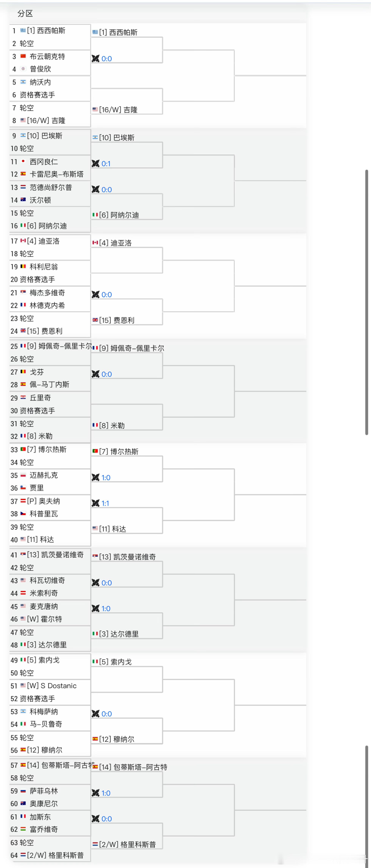Click the 分区 section heading
Screen dimensions: 371x868
25,13
